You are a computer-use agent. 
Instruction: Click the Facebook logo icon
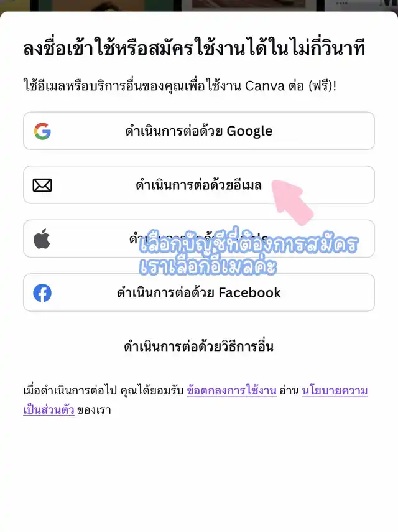[42, 293]
